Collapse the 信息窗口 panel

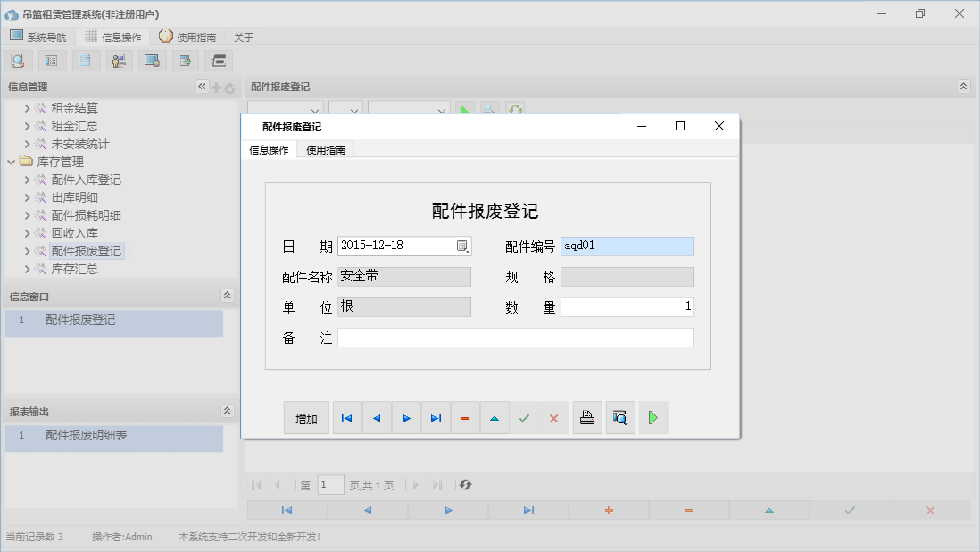(228, 295)
